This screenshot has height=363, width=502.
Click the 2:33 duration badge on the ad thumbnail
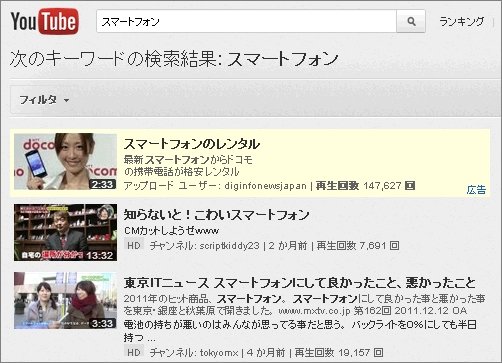[102, 184]
